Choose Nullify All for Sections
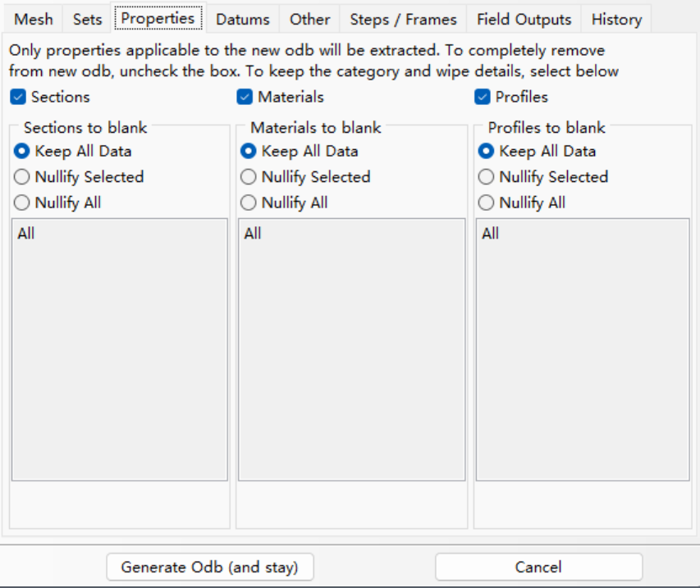700x588 pixels. click(x=22, y=203)
